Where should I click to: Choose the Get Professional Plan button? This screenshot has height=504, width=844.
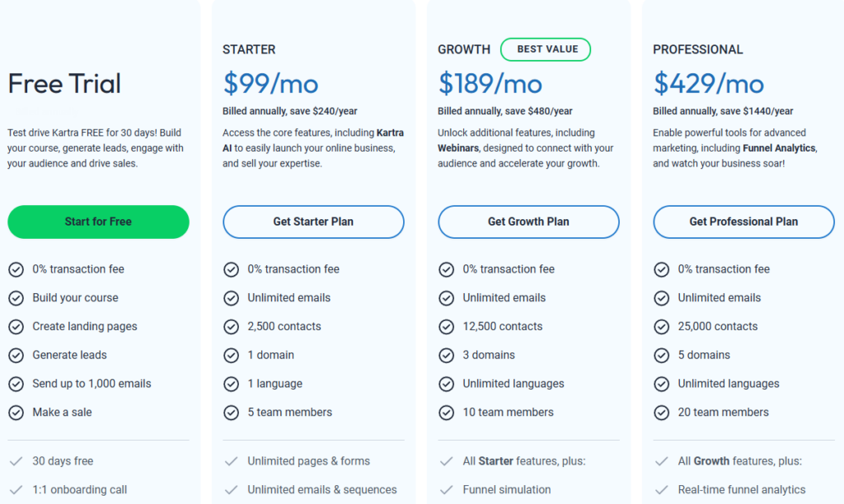pyautogui.click(x=743, y=222)
